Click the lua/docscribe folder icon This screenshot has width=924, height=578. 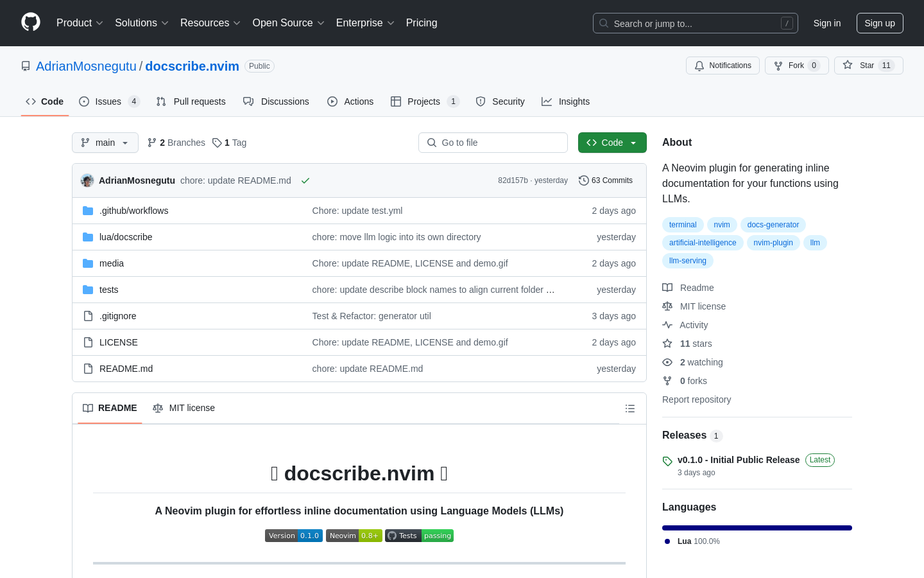click(x=88, y=237)
